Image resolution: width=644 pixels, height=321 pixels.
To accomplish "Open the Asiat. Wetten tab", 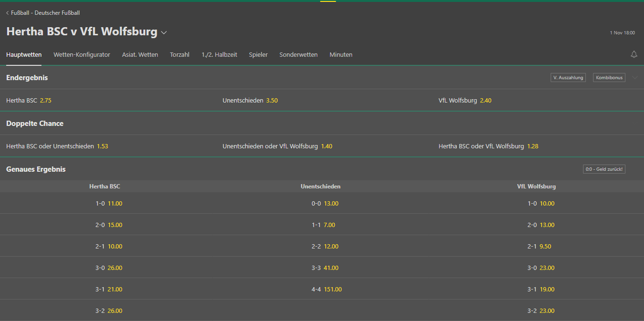I will (140, 55).
